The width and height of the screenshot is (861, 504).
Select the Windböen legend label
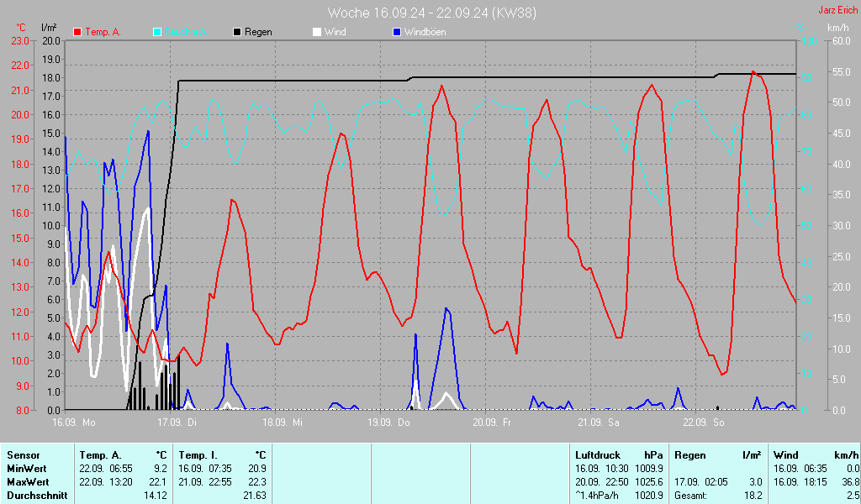pos(425,32)
